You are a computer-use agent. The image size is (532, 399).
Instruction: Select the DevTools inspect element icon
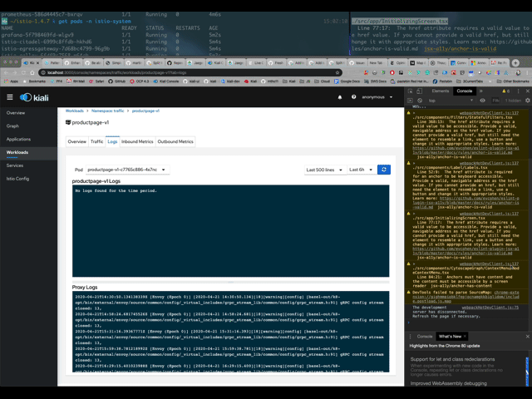410,91
